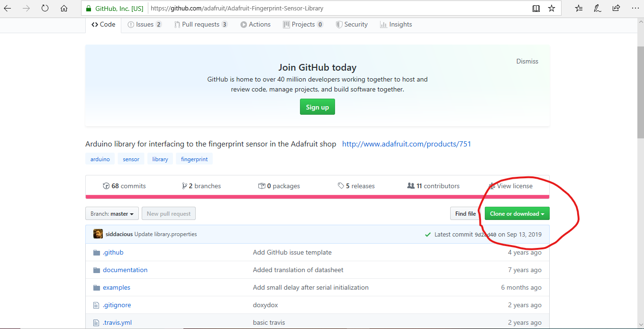The width and height of the screenshot is (644, 329).
Task: Click the Find file button
Action: tap(465, 214)
